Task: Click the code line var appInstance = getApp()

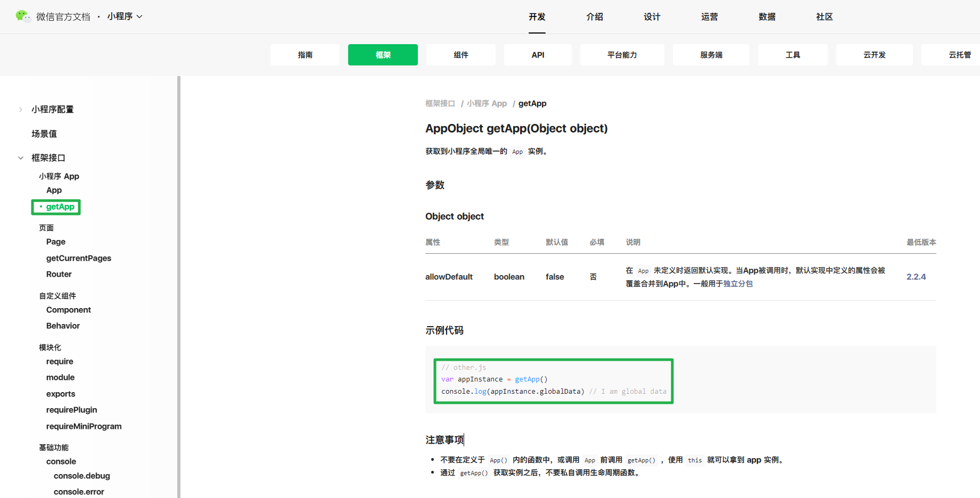Action: pos(494,379)
